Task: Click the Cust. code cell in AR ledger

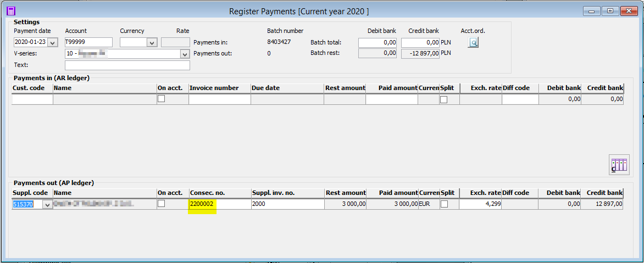Action: 32,99
